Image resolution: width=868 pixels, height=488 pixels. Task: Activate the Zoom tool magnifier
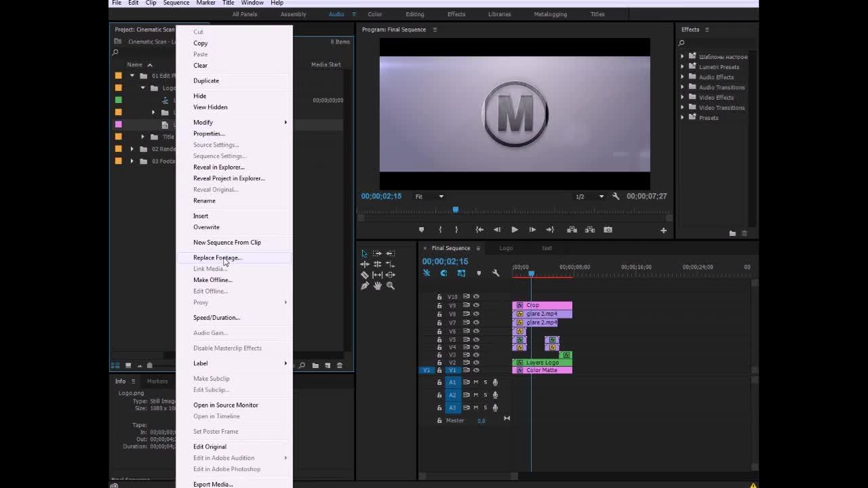tap(391, 286)
